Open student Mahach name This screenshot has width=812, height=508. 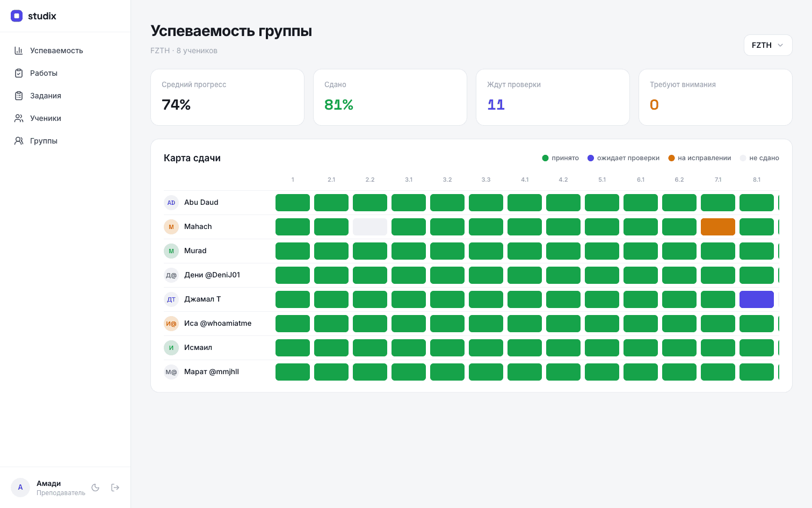click(198, 227)
